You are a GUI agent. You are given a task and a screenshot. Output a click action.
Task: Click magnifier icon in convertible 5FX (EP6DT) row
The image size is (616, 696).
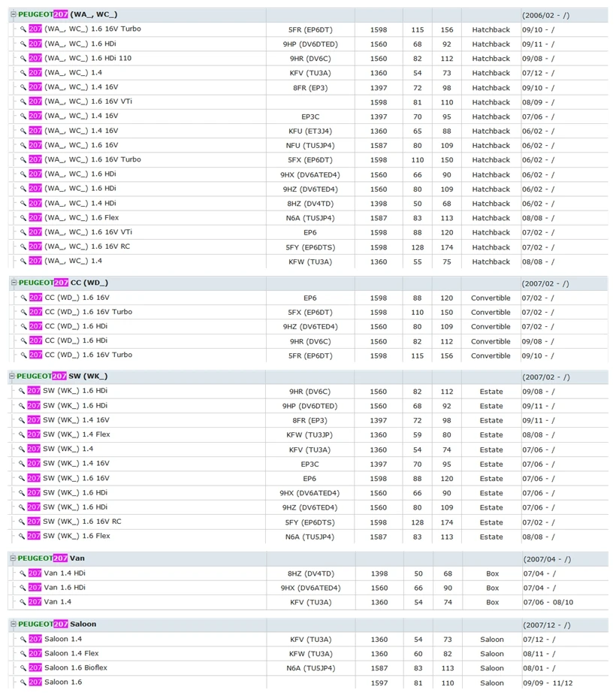tap(23, 312)
